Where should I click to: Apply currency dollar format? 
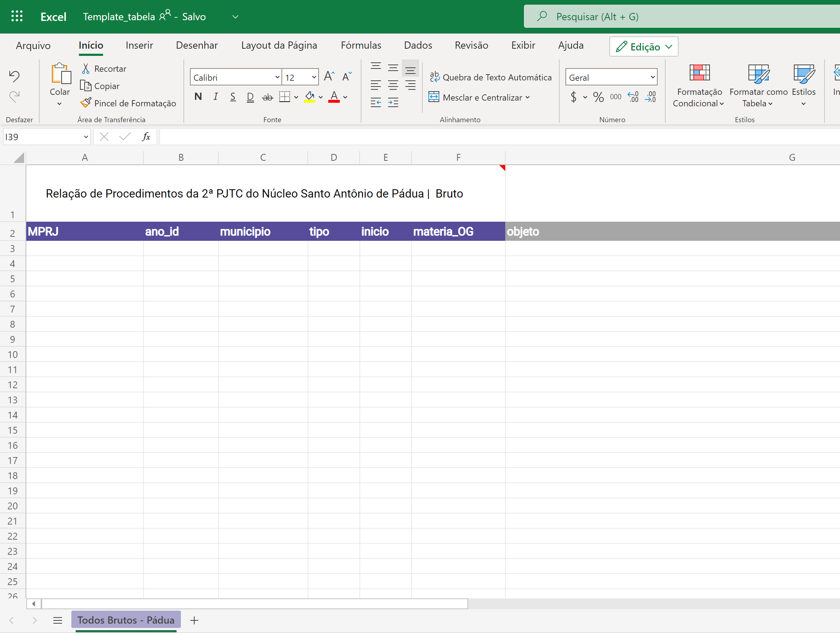pyautogui.click(x=574, y=97)
